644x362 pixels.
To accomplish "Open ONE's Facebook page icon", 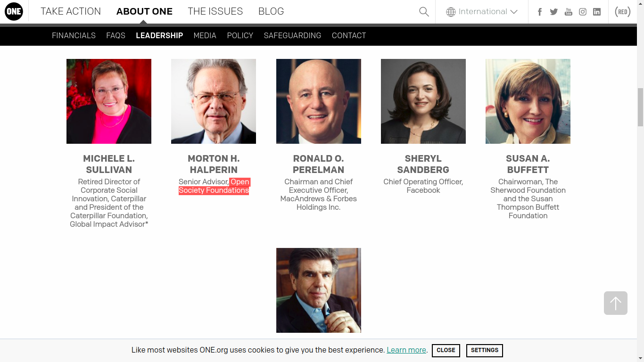I will tap(540, 12).
